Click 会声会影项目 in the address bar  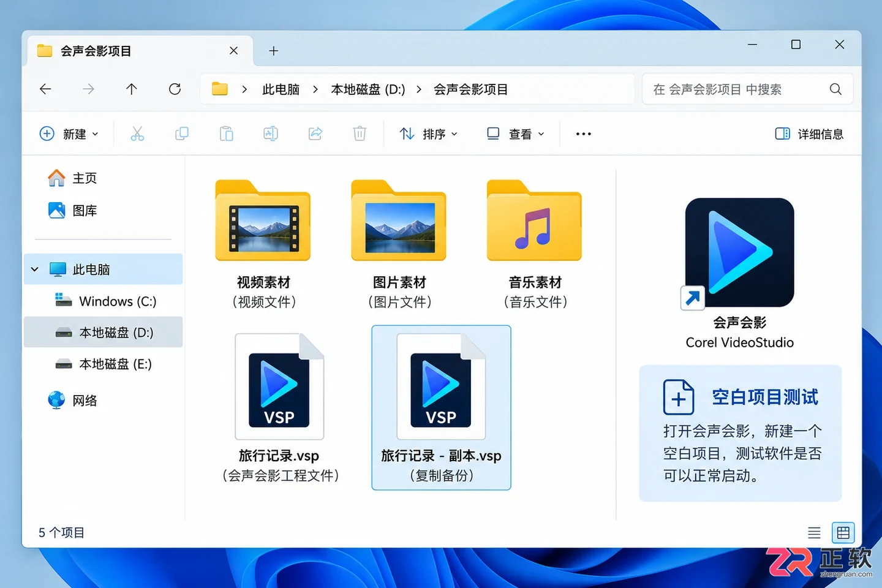[470, 89]
